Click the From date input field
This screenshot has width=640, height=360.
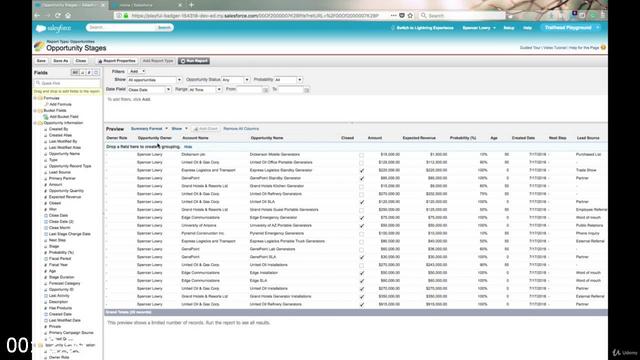tap(249, 89)
